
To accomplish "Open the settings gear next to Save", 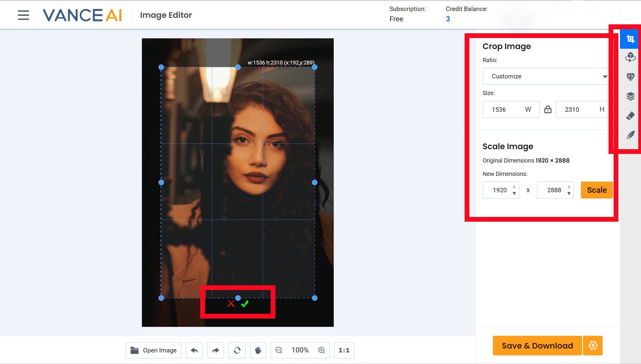I will pos(593,346).
